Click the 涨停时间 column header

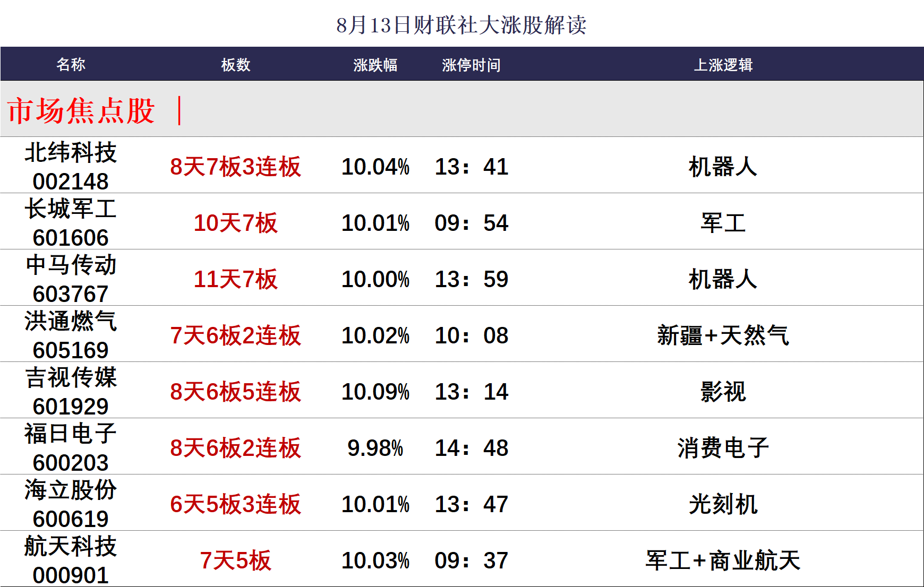coord(472,65)
